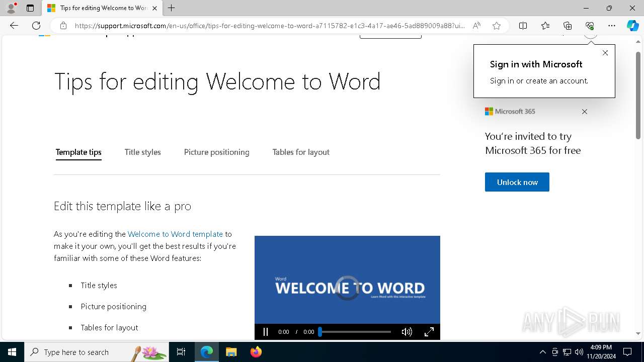This screenshot has width=644, height=362.
Task: Click the video progress slider
Action: coord(356,332)
